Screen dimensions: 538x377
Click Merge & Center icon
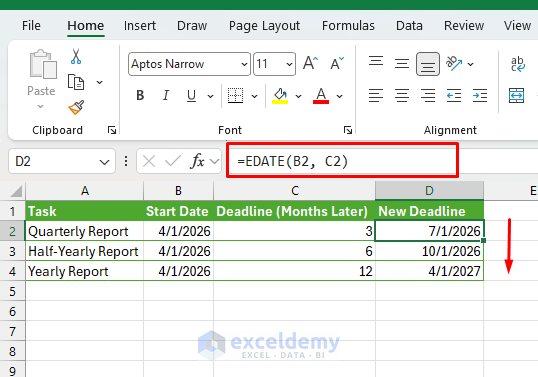[516, 95]
